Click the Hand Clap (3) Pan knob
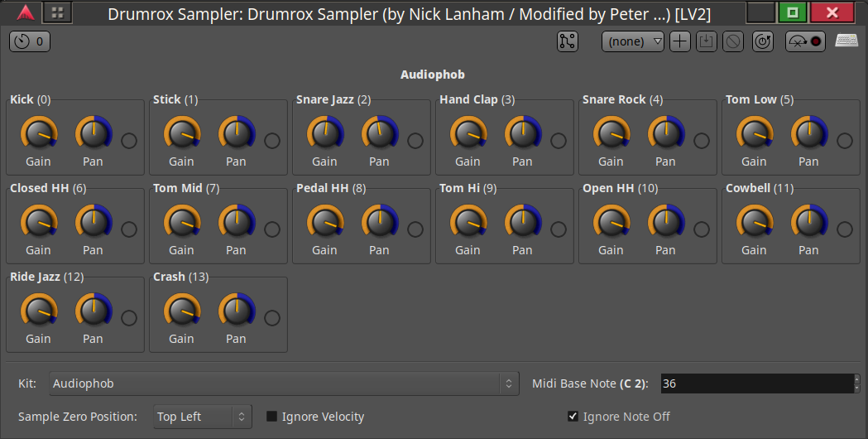This screenshot has height=439, width=868. 523,133
